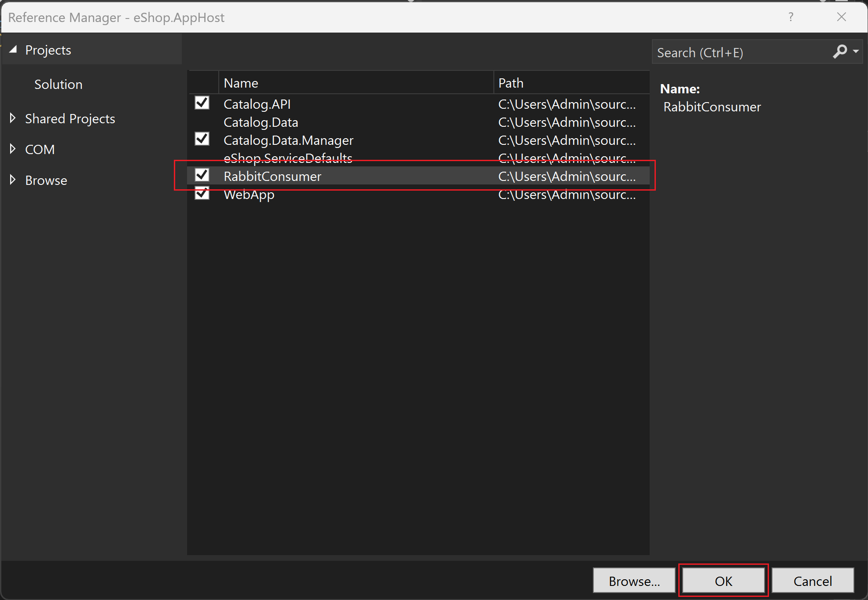Viewport: 868px width, 600px height.
Task: Click the OK button
Action: pos(723,581)
